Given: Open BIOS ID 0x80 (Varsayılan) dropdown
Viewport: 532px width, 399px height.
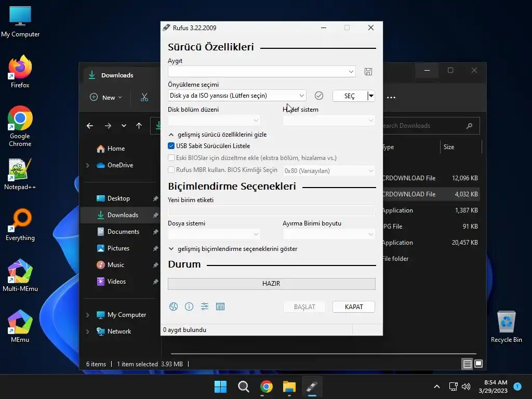Looking at the screenshot, I should 329,170.
